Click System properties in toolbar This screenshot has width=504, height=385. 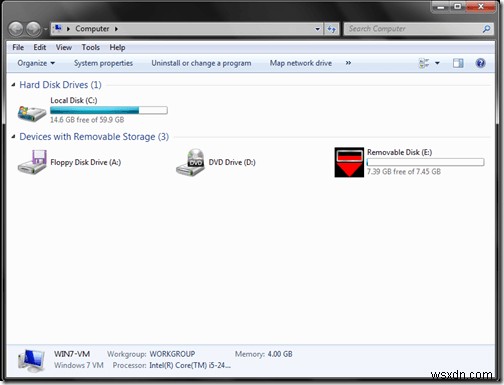click(x=103, y=63)
